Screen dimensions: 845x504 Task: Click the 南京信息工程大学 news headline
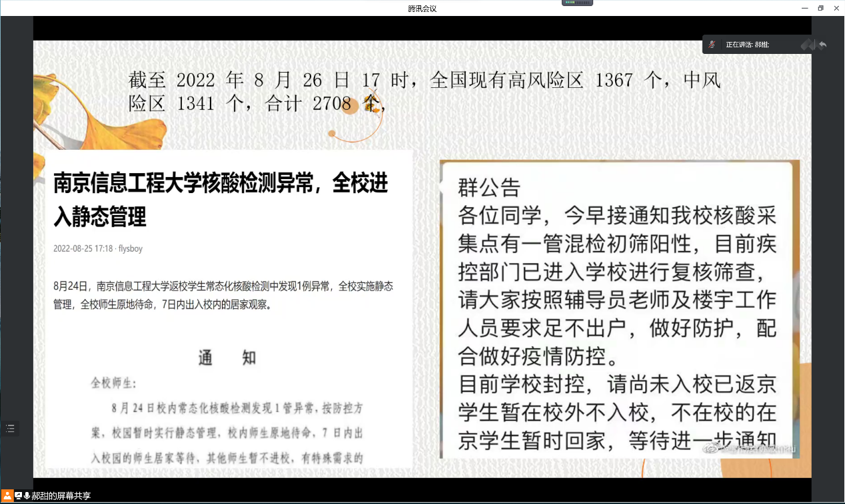pos(220,199)
